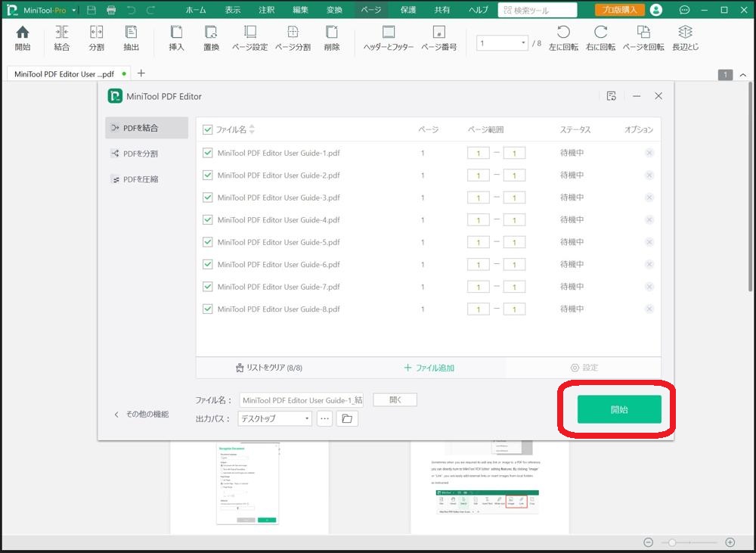Uncheck MiniTool PDF Editor User Guide-7.pdf

[208, 287]
